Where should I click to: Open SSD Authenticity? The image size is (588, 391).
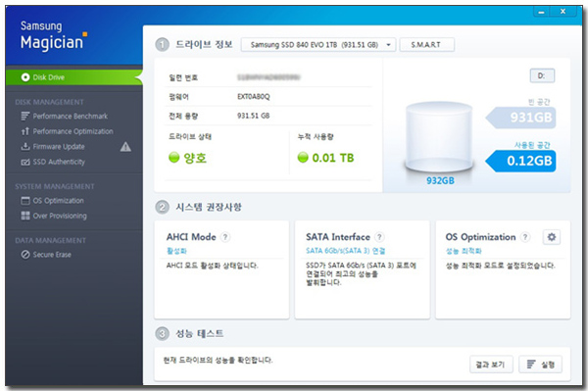click(x=59, y=162)
